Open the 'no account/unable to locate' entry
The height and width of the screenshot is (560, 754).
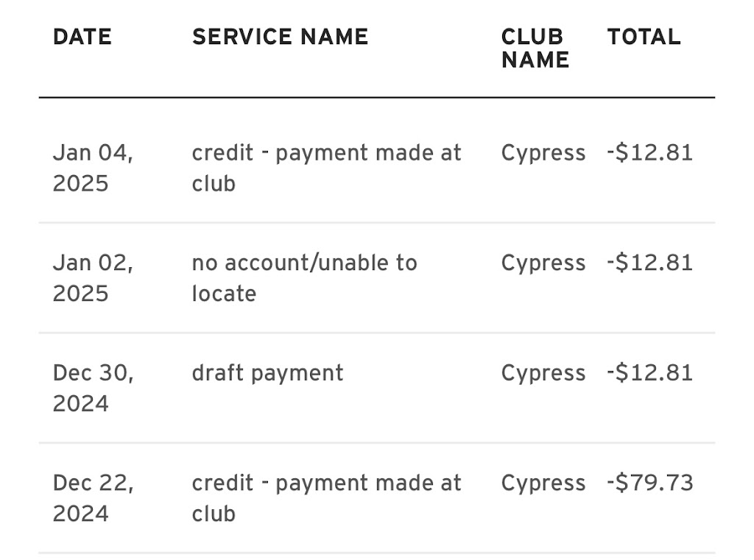(304, 278)
